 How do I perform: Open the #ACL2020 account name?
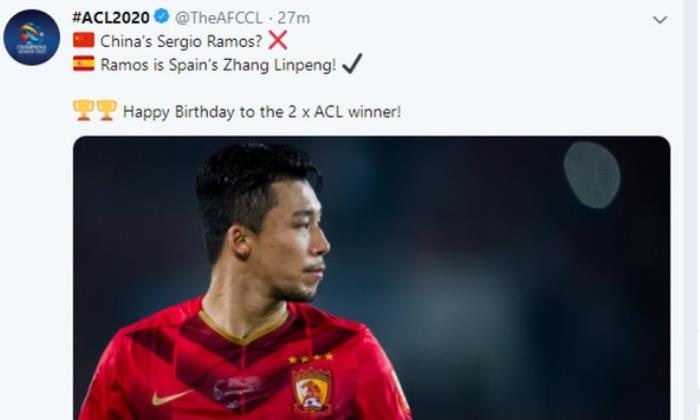coord(111,18)
